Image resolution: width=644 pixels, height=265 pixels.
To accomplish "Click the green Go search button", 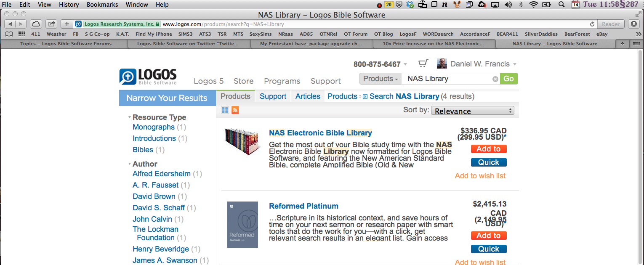I will point(509,79).
